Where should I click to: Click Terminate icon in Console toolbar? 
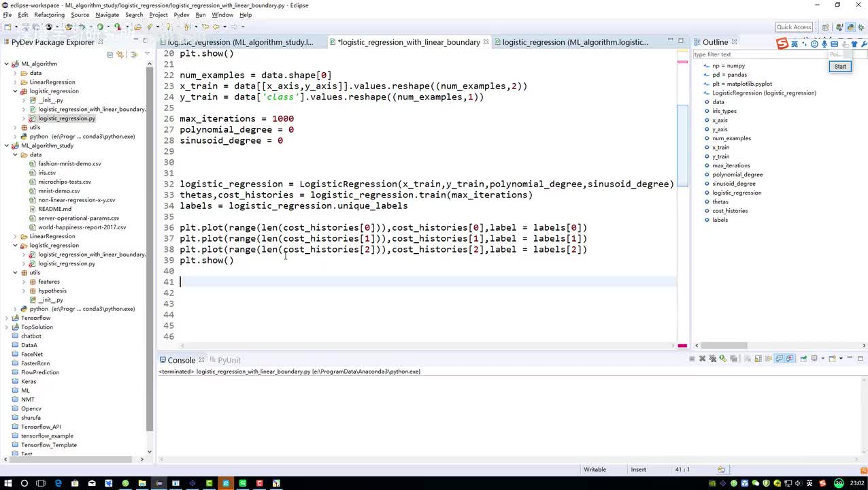[x=692, y=359]
